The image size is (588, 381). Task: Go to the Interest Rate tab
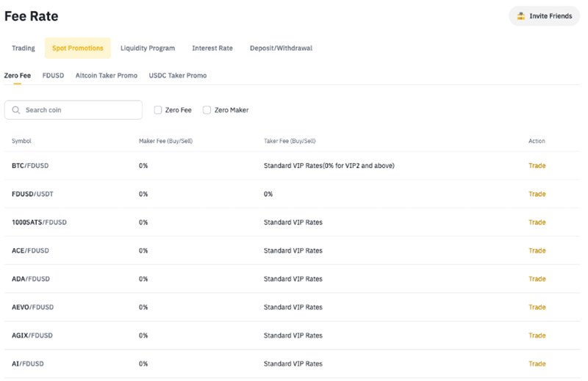(212, 48)
